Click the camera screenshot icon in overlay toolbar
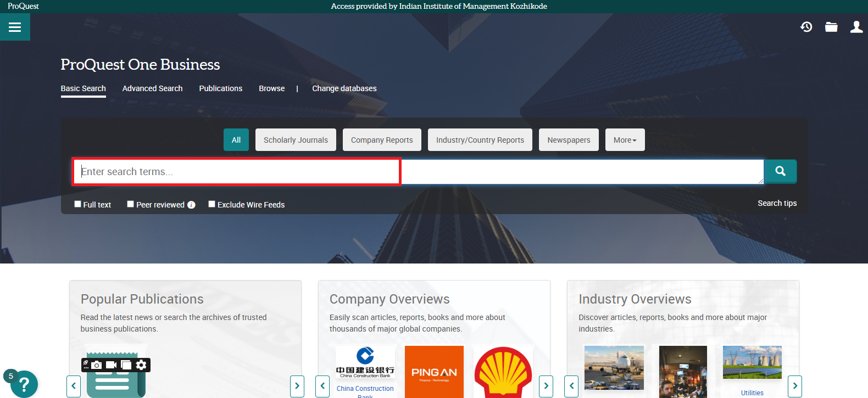This screenshot has height=398, width=868. pos(97,365)
